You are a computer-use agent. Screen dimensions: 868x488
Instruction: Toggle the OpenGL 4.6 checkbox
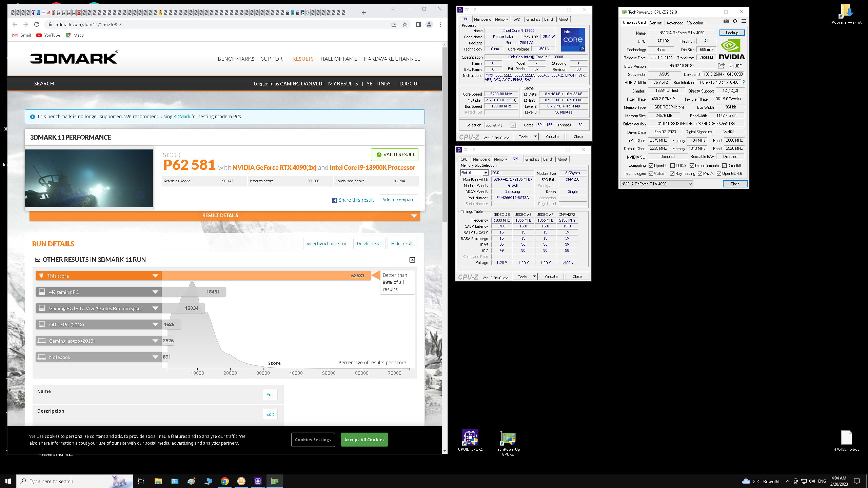[x=719, y=174]
